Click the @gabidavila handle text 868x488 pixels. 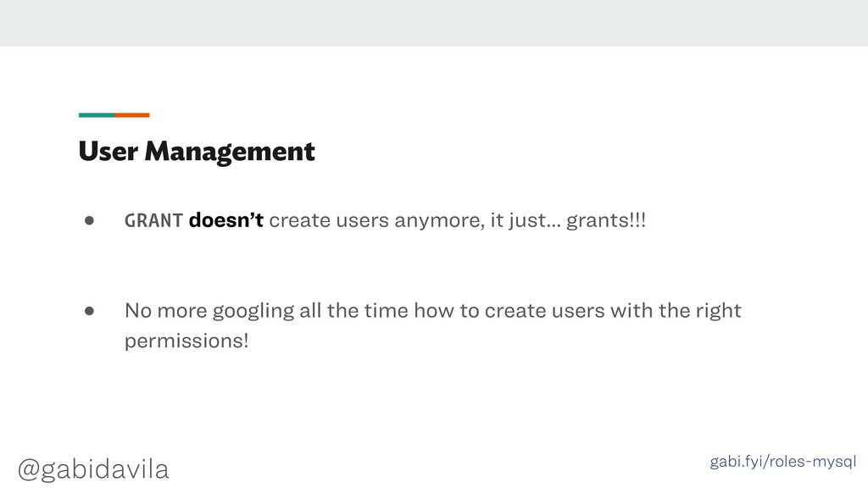click(x=93, y=469)
